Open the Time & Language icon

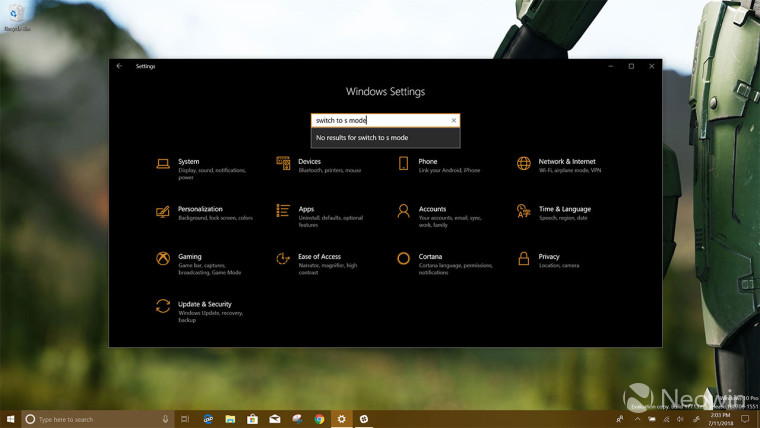[x=523, y=211]
